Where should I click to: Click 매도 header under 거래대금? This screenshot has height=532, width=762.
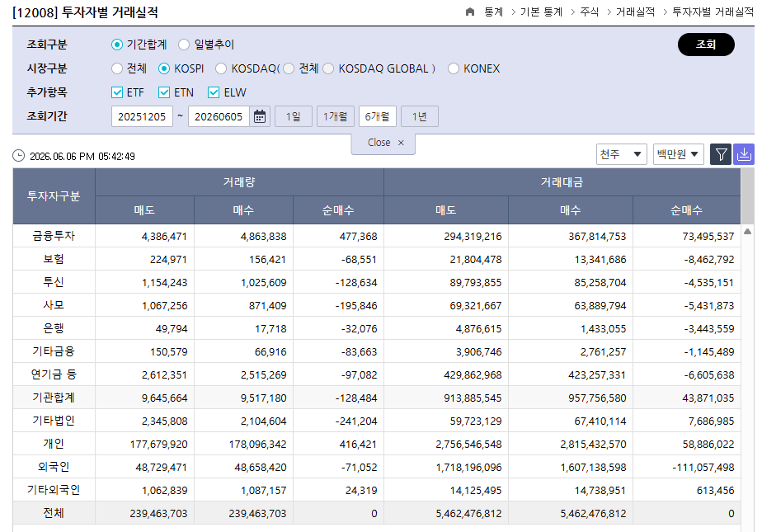pyautogui.click(x=445, y=210)
